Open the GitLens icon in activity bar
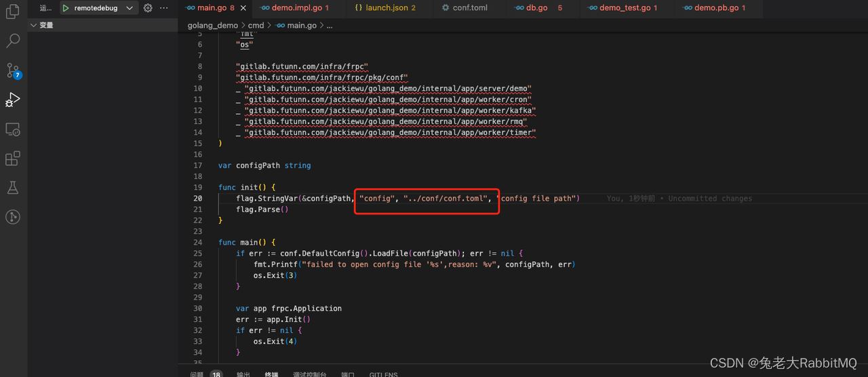This screenshot has height=377, width=868. [13, 217]
